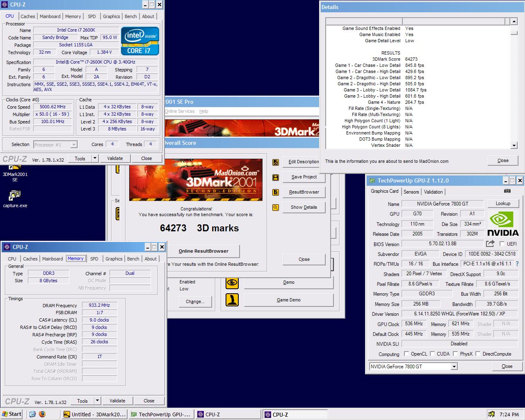Toggle the DirectCompute checkbox
Viewport: 525px width, 420px height.
pyautogui.click(x=478, y=354)
